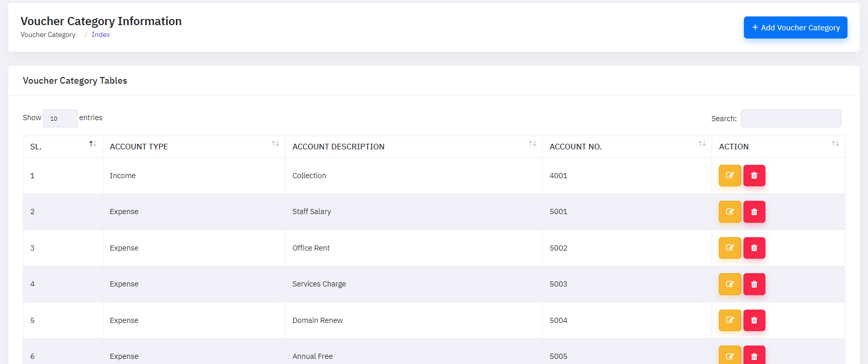The image size is (868, 364).
Task: Delete the Collection voucher category
Action: [754, 176]
